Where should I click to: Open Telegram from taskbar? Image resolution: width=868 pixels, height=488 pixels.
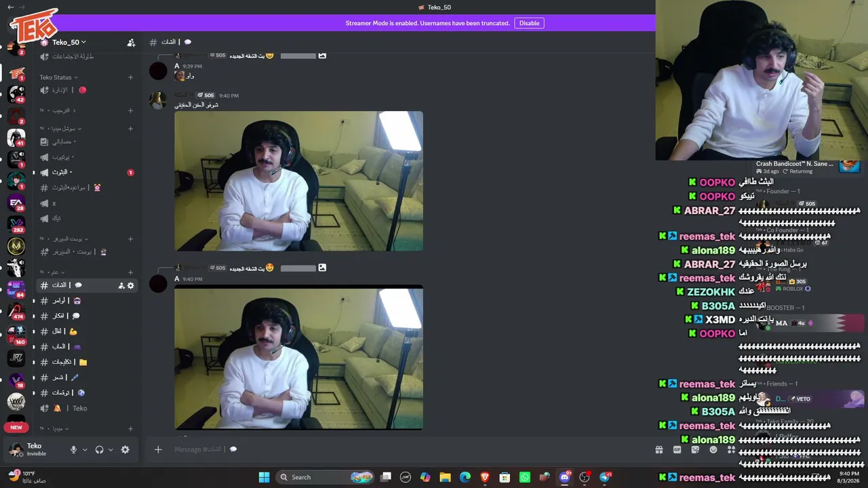tap(606, 477)
